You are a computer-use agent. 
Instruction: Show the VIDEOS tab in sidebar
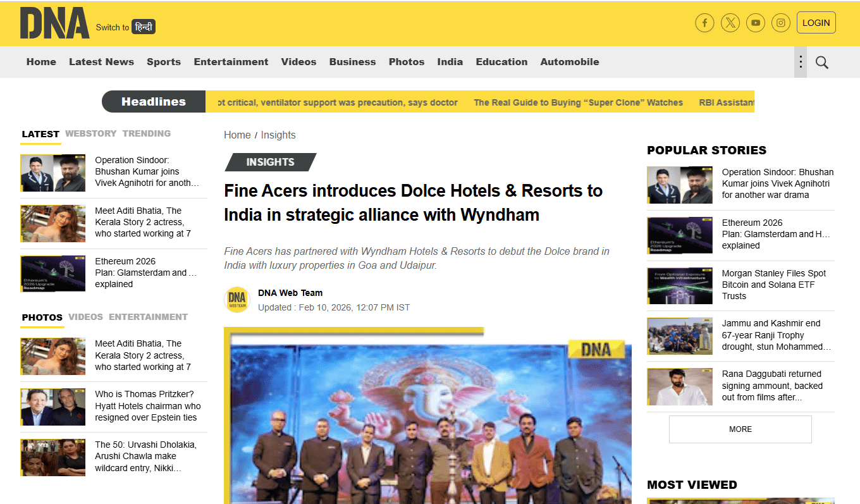point(85,317)
